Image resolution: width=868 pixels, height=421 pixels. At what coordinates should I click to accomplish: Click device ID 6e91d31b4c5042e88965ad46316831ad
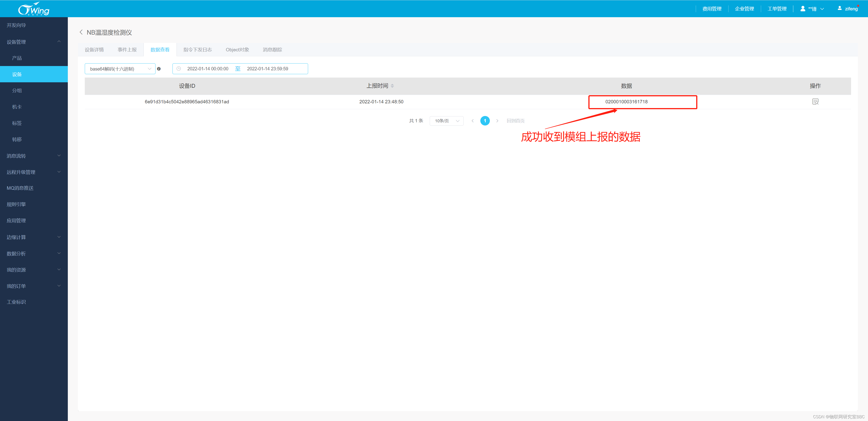(x=187, y=102)
